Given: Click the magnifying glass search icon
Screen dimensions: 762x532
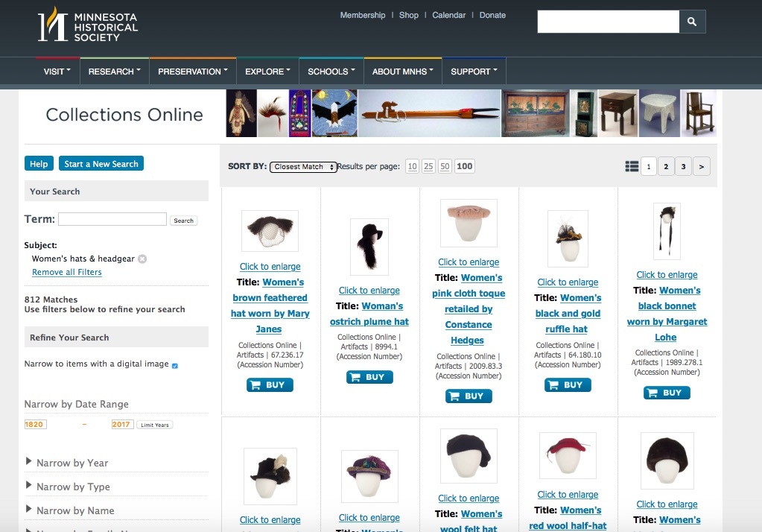Looking at the screenshot, I should (x=692, y=22).
